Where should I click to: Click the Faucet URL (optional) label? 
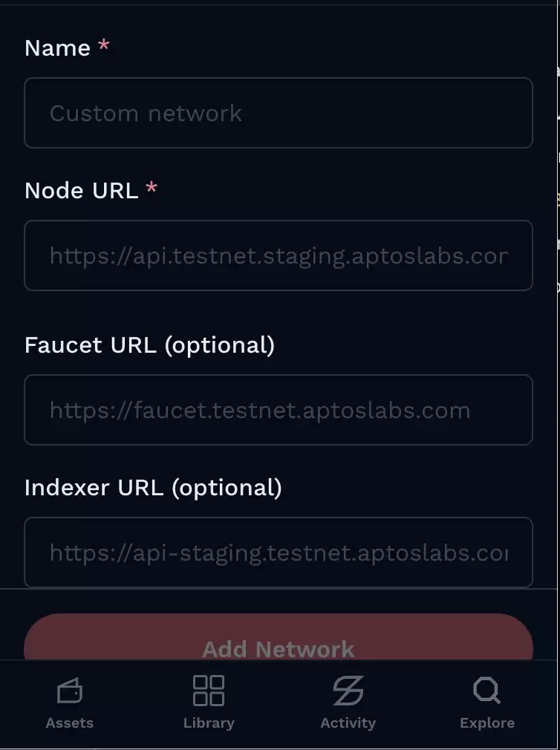pos(149,345)
